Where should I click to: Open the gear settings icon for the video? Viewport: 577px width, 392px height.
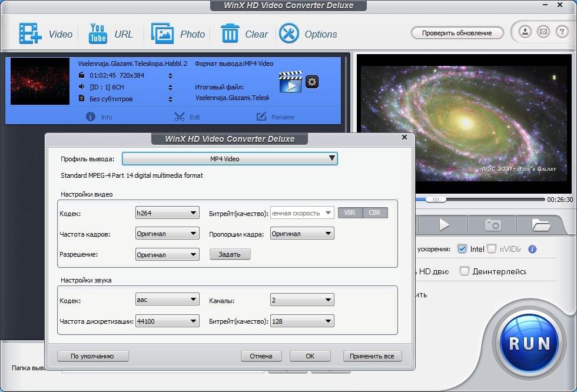point(312,82)
